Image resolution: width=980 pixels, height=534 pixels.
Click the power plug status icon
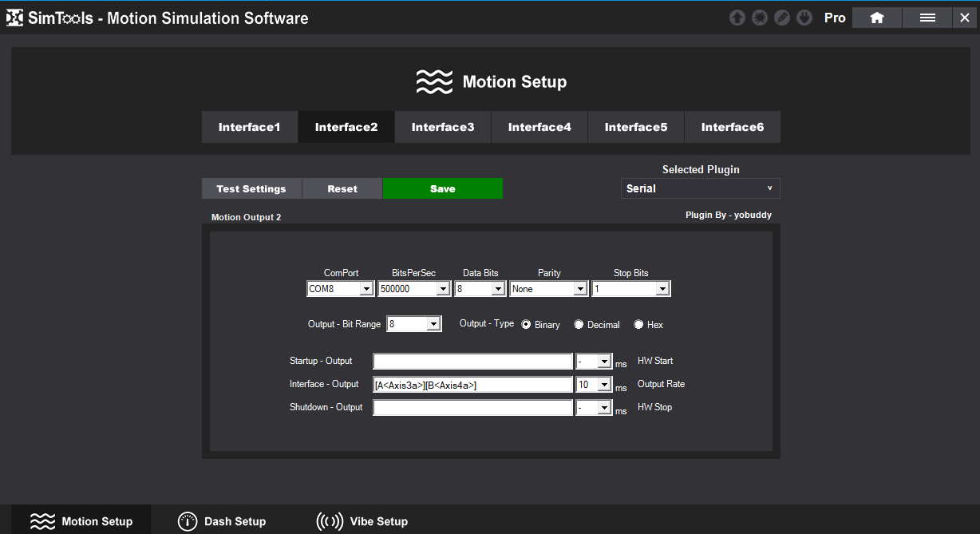point(804,18)
